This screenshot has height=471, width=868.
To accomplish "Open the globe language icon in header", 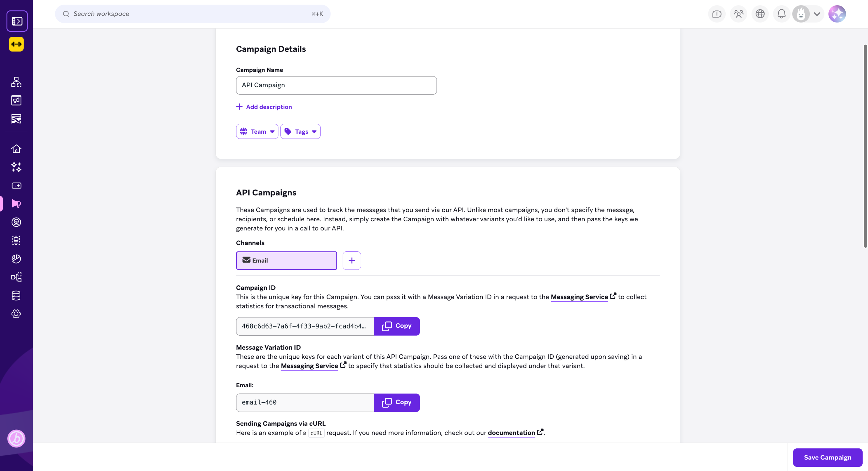I will pos(760,14).
